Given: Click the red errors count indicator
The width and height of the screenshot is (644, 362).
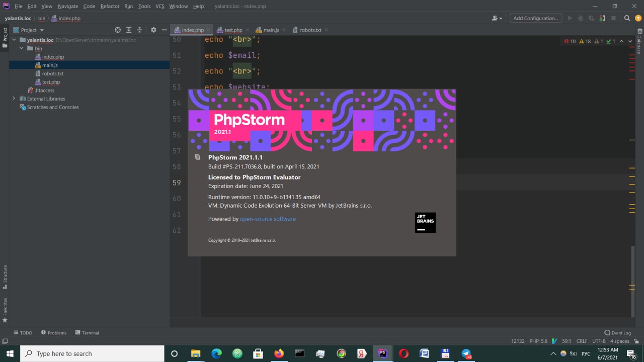Looking at the screenshot, I should pos(570,41).
